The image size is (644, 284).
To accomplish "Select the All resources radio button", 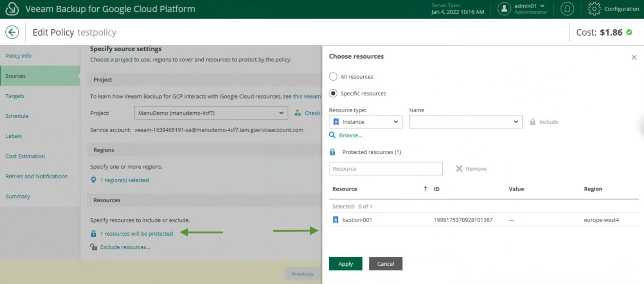I will pyautogui.click(x=333, y=76).
